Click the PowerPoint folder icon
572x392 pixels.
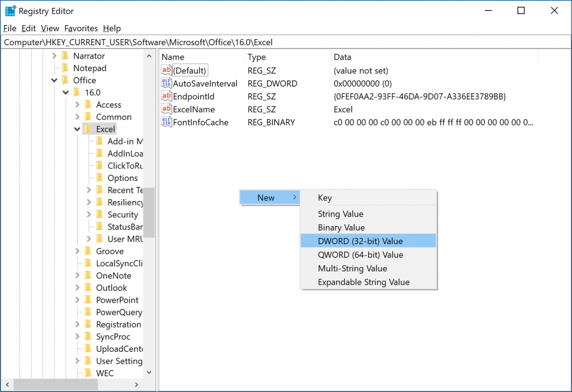pyautogui.click(x=88, y=300)
